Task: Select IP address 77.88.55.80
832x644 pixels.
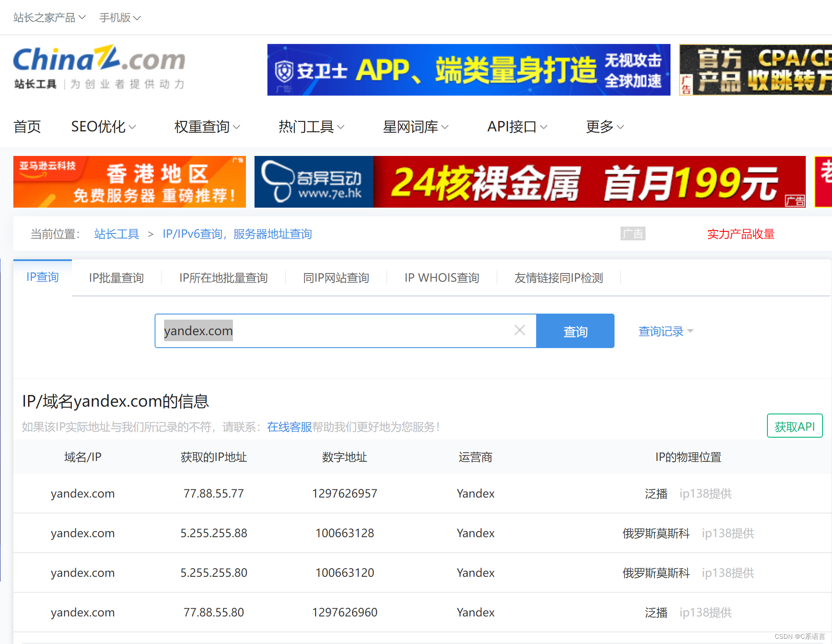Action: 214,612
